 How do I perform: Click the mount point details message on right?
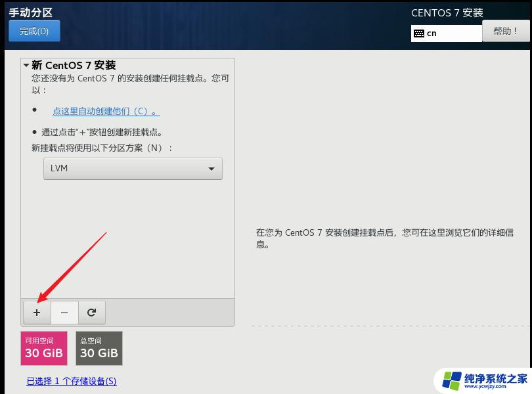coord(384,238)
